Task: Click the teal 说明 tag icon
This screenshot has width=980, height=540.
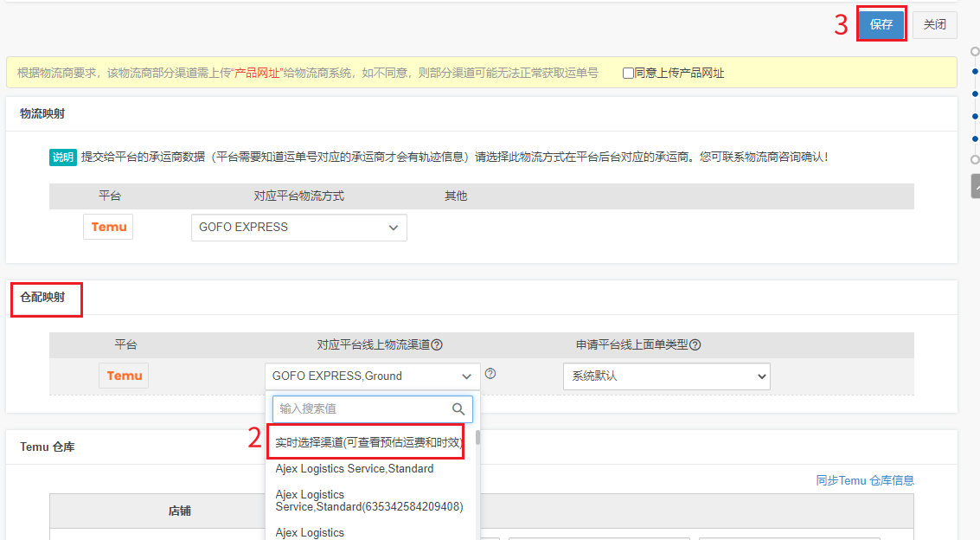Action: (x=62, y=157)
